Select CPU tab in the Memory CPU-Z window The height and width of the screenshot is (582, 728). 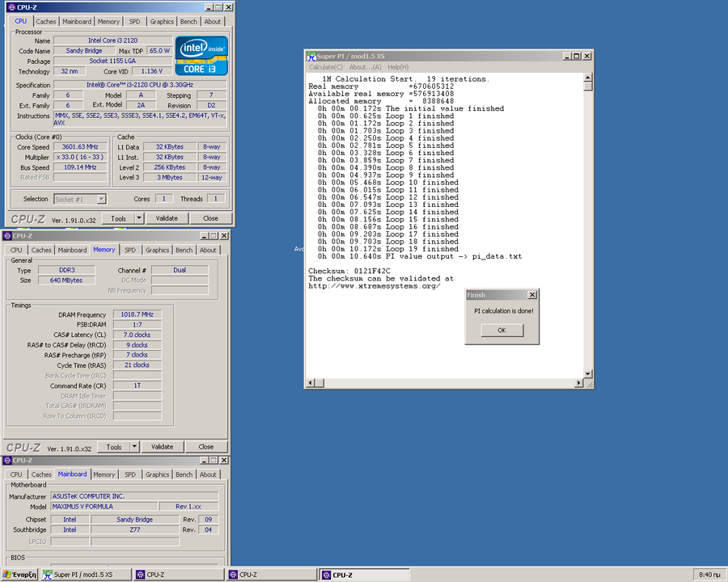point(16,250)
